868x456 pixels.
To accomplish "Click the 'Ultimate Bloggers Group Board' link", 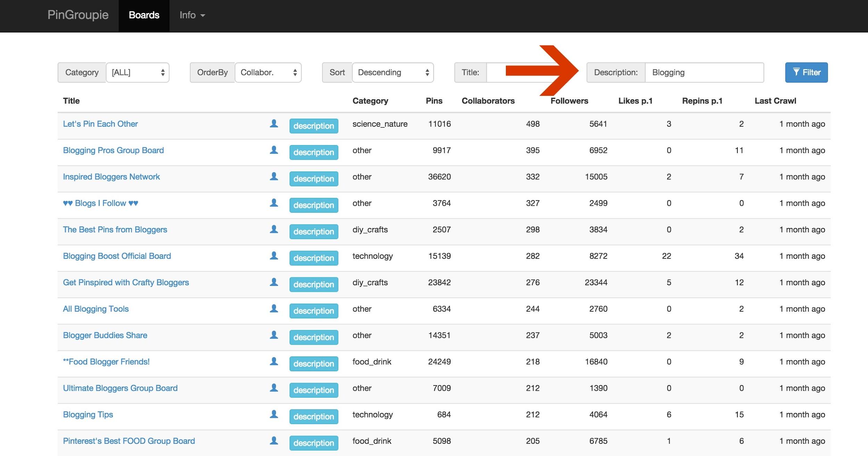I will click(x=120, y=388).
